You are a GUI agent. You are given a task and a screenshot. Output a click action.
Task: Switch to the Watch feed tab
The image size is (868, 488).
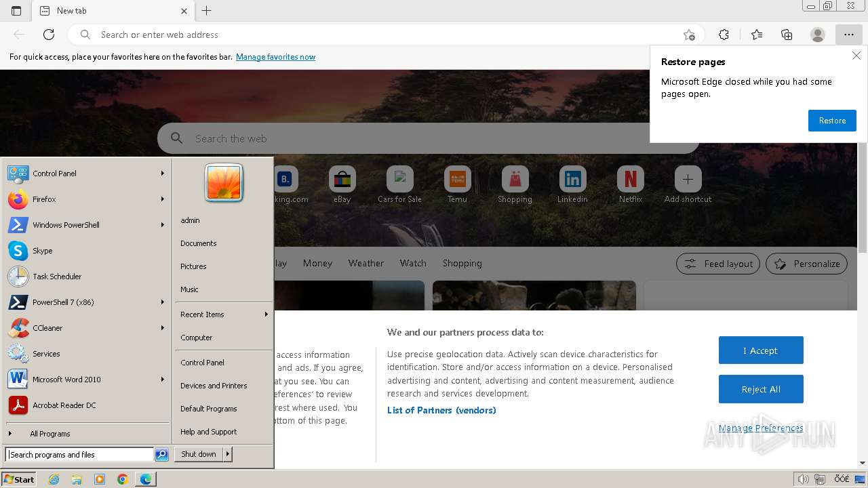413,263
